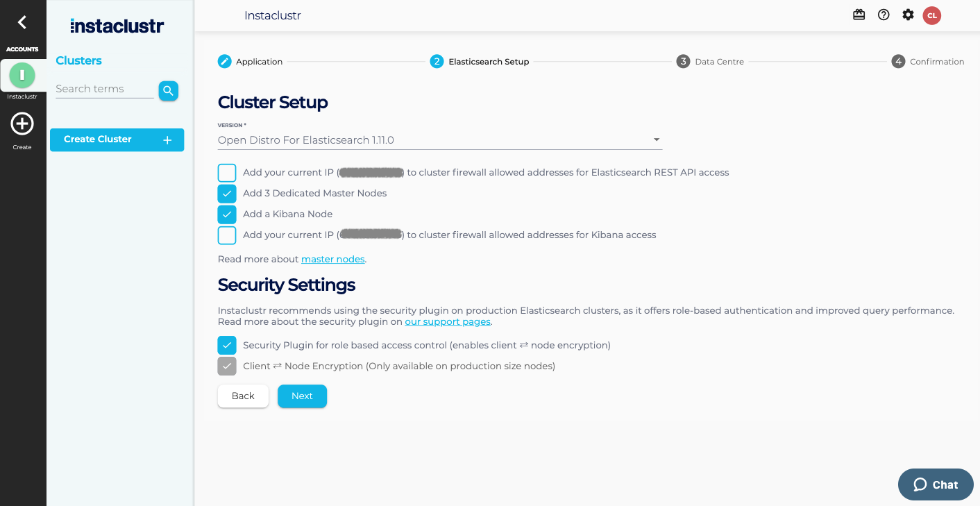Uncheck Add 3 Dedicated Master Nodes
Image resolution: width=980 pixels, height=506 pixels.
coord(227,194)
